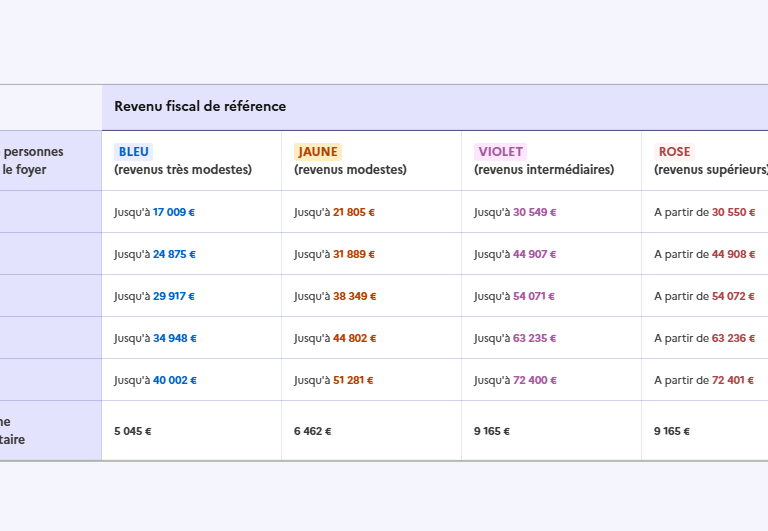Select the 'Jusqu'à 40 002 €' cell
The height and width of the screenshot is (531, 768).
click(155, 380)
